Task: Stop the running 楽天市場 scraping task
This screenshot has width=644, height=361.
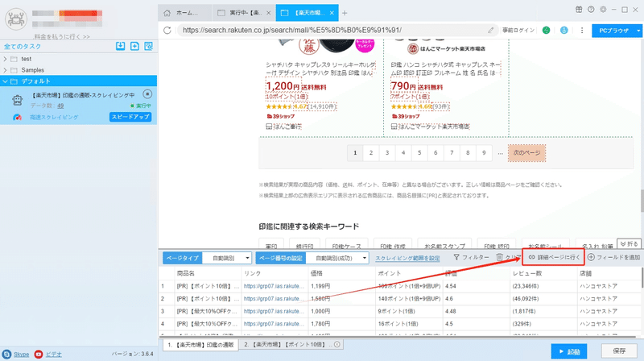Action: [147, 94]
